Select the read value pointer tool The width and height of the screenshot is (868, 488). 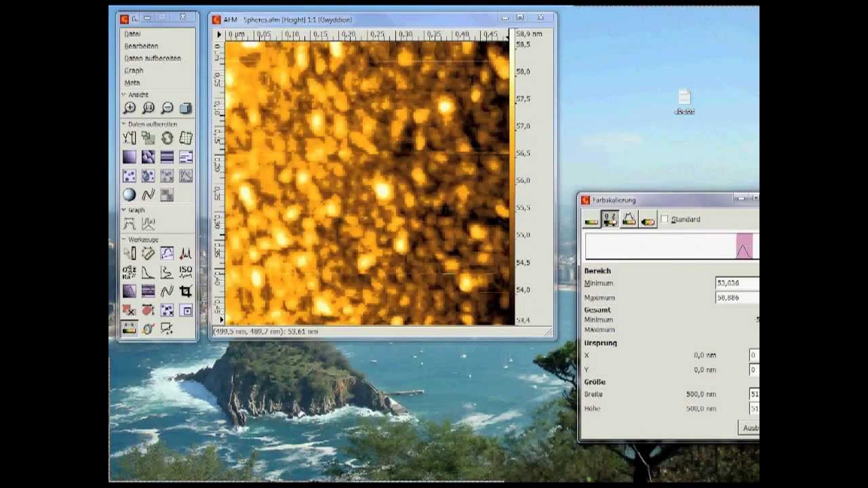[x=130, y=253]
